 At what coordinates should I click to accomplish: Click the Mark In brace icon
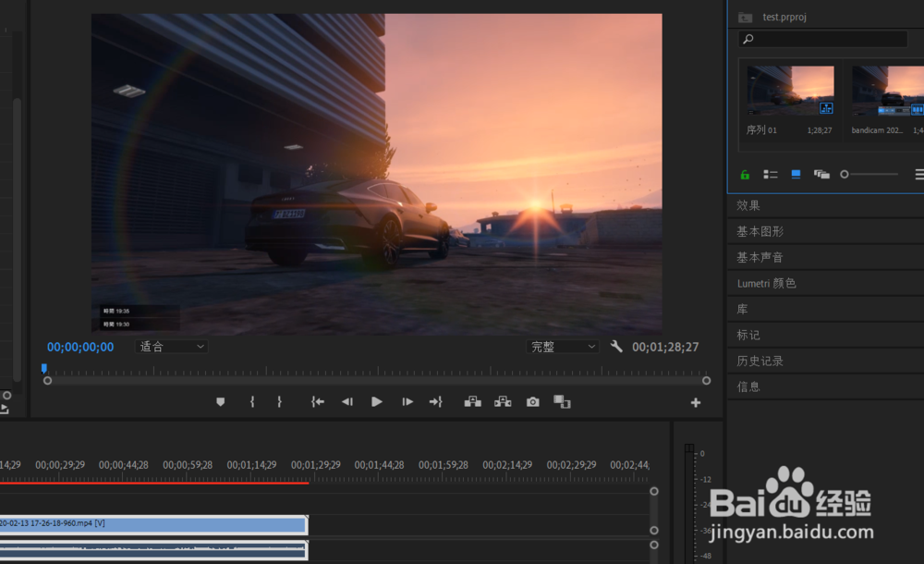click(252, 402)
